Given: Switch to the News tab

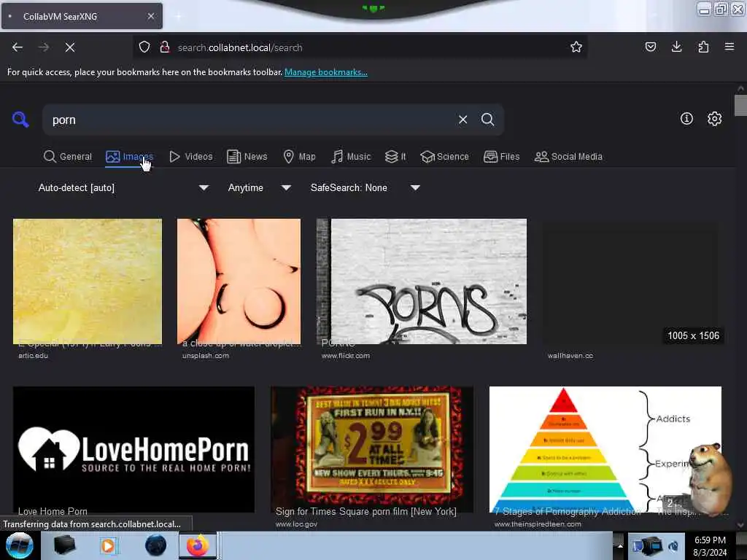Looking at the screenshot, I should point(247,157).
